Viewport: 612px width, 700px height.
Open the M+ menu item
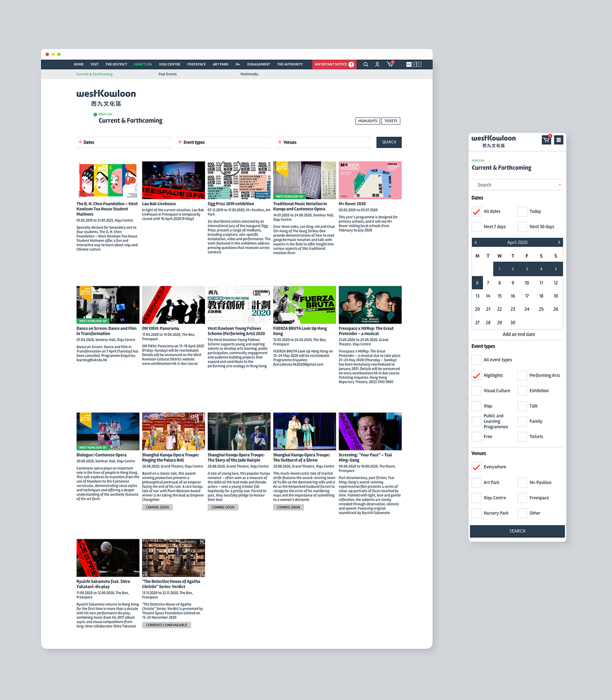point(238,64)
